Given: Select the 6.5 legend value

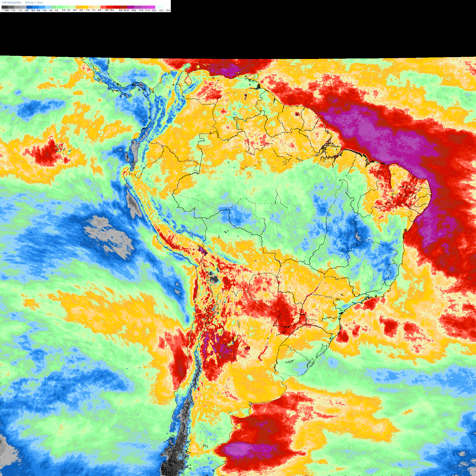Looking at the screenshot, I should 81,10.
